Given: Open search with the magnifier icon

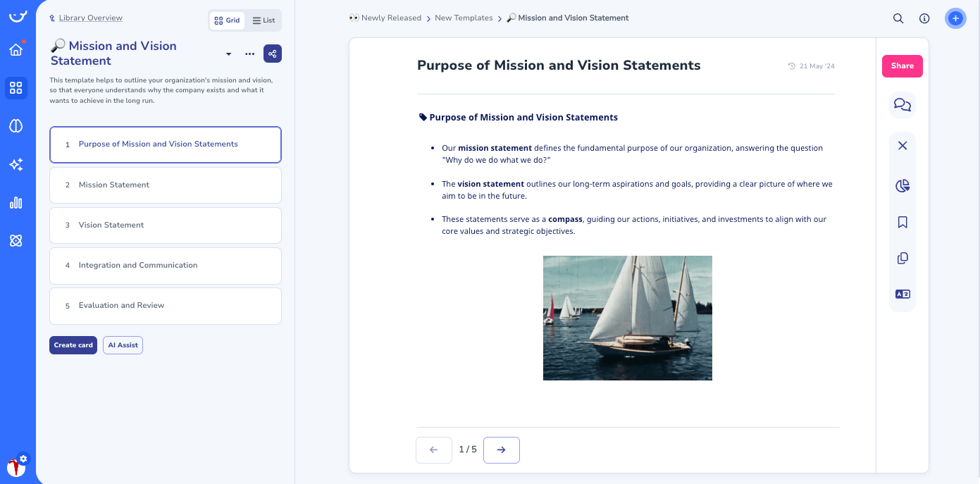Looking at the screenshot, I should 898,19.
